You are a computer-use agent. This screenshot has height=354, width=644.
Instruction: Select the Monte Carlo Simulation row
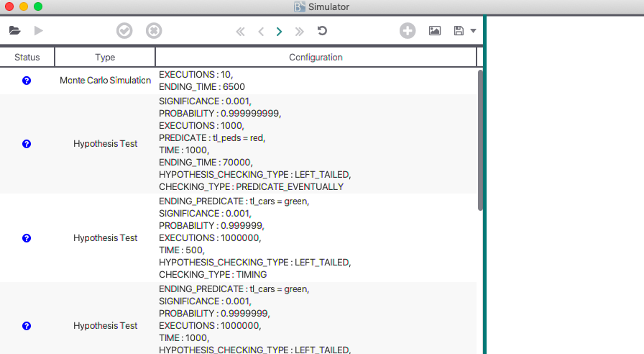pos(105,81)
